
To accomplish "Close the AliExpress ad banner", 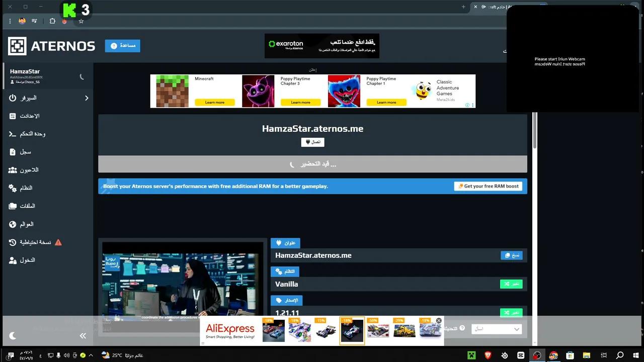I will click(439, 321).
